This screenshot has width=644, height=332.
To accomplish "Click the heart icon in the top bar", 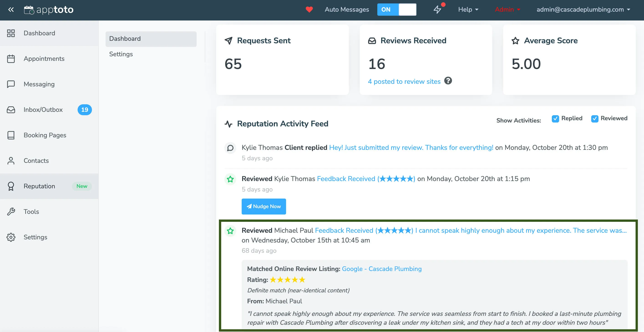I will pos(309,9).
